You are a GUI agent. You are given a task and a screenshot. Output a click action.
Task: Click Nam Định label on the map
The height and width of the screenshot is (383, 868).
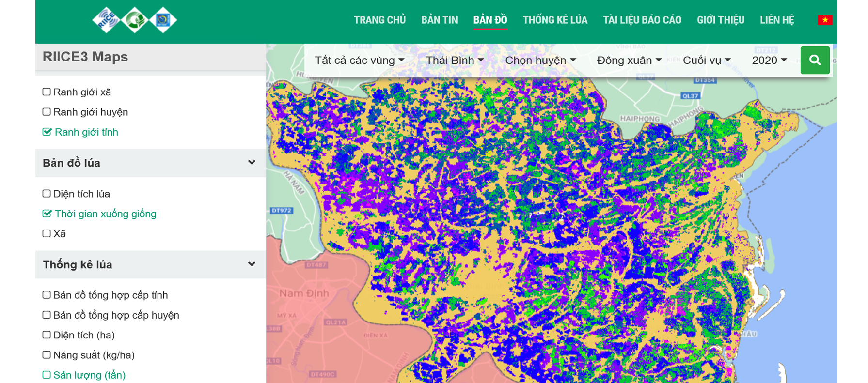pos(304,293)
